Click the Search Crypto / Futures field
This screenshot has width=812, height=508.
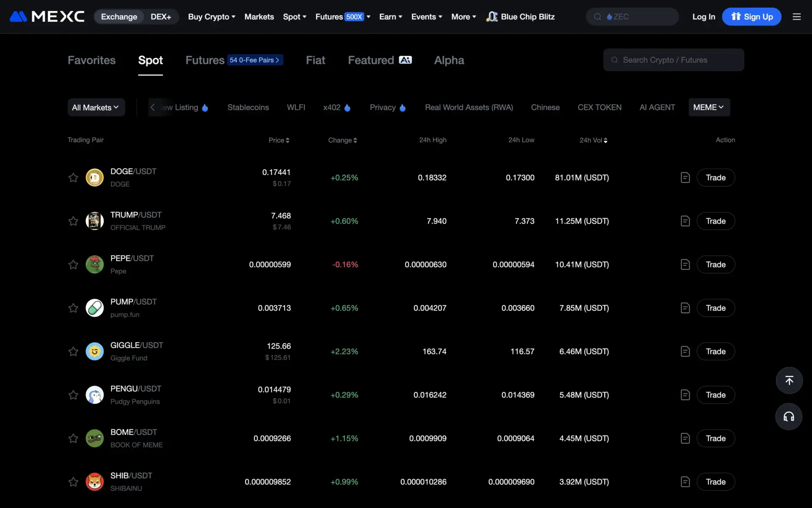[673, 60]
